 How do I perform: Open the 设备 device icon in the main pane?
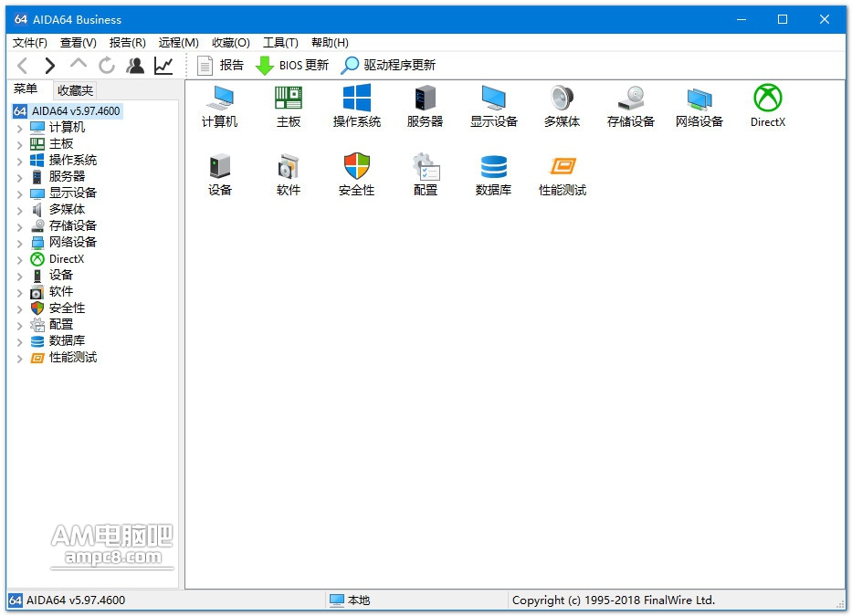click(x=219, y=175)
